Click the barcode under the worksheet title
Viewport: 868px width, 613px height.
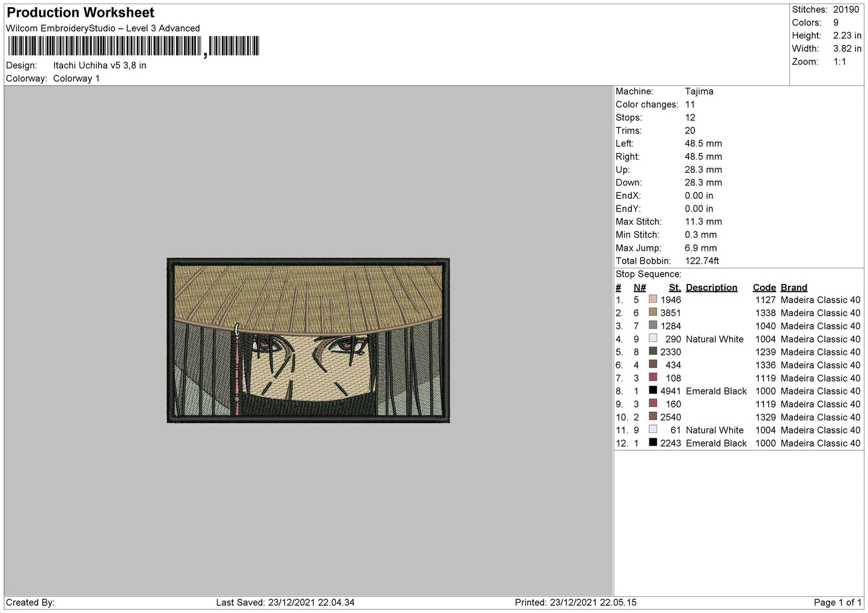click(133, 46)
